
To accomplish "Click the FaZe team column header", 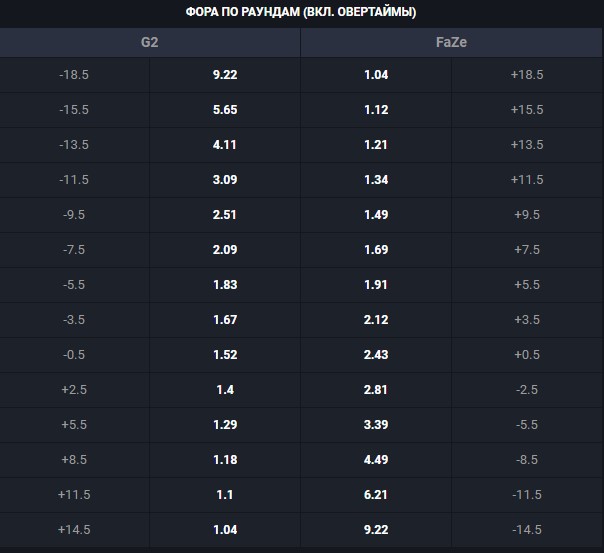I will click(451, 42).
